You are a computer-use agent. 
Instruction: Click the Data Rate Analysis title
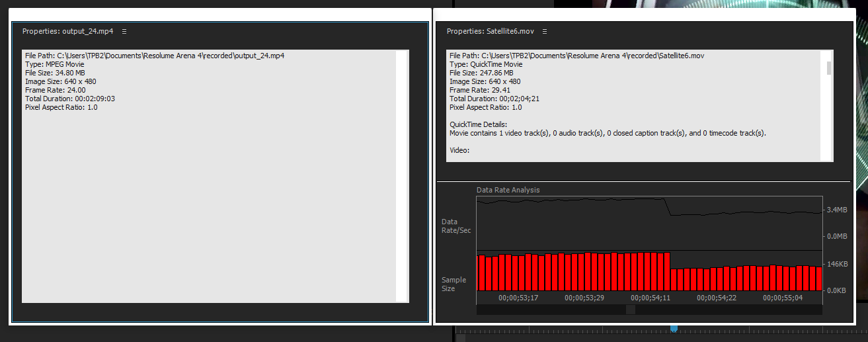508,190
